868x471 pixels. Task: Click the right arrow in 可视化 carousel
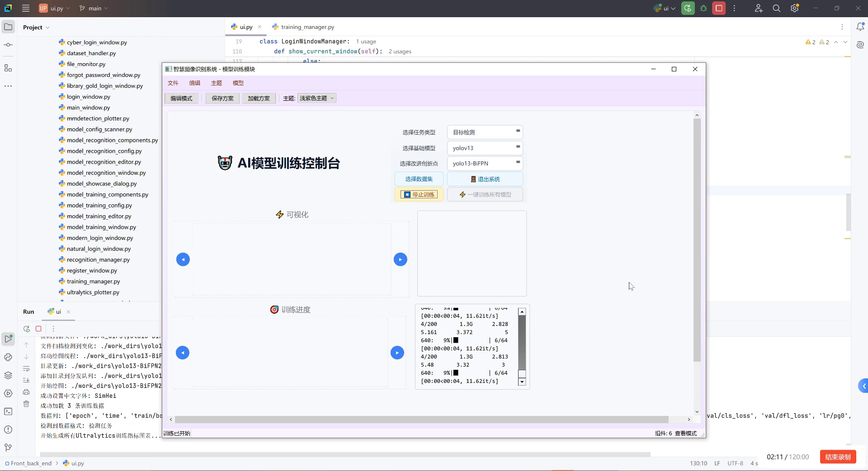[400, 259]
